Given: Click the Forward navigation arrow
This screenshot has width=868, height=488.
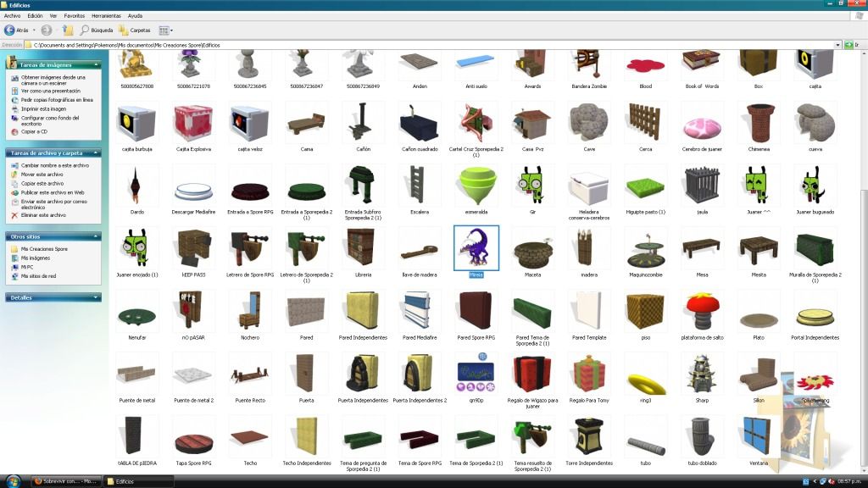Looking at the screenshot, I should coord(47,30).
